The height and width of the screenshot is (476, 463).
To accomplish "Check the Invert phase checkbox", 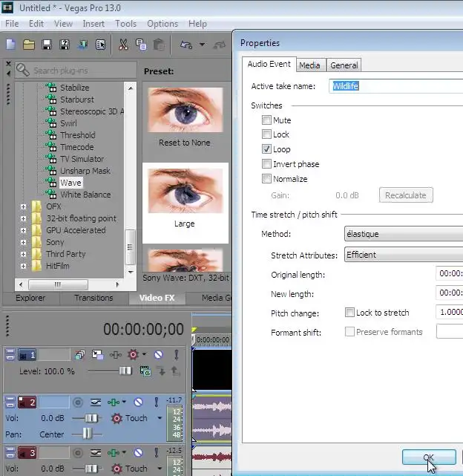I will coord(266,163).
